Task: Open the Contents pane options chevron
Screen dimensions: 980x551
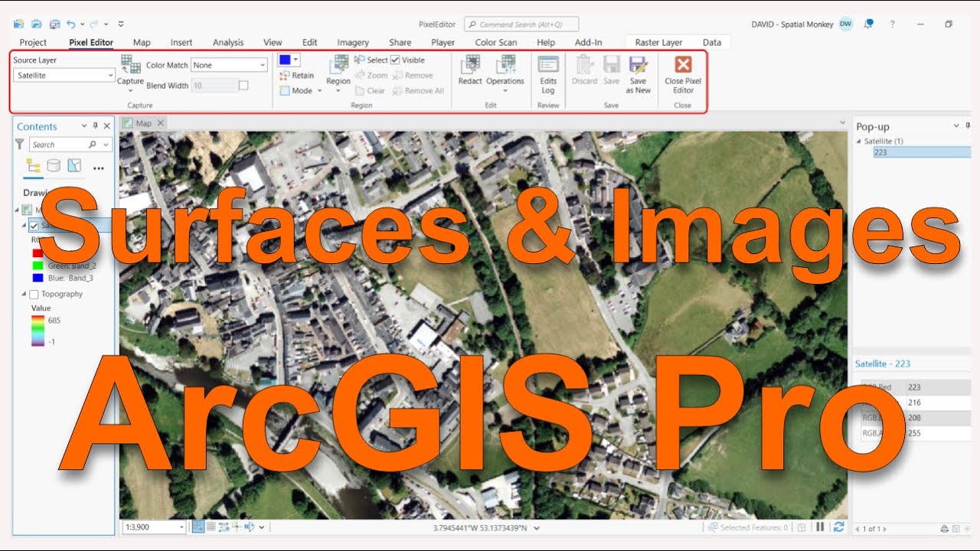Action: pyautogui.click(x=84, y=126)
